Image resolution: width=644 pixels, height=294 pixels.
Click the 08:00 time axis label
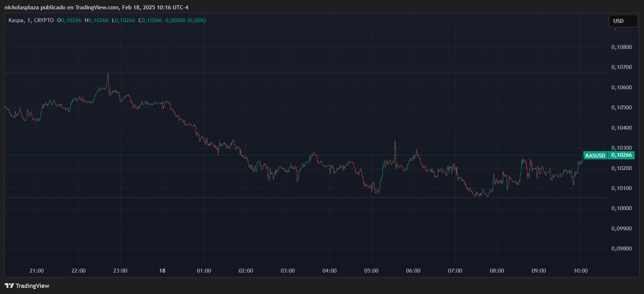pyautogui.click(x=497, y=271)
